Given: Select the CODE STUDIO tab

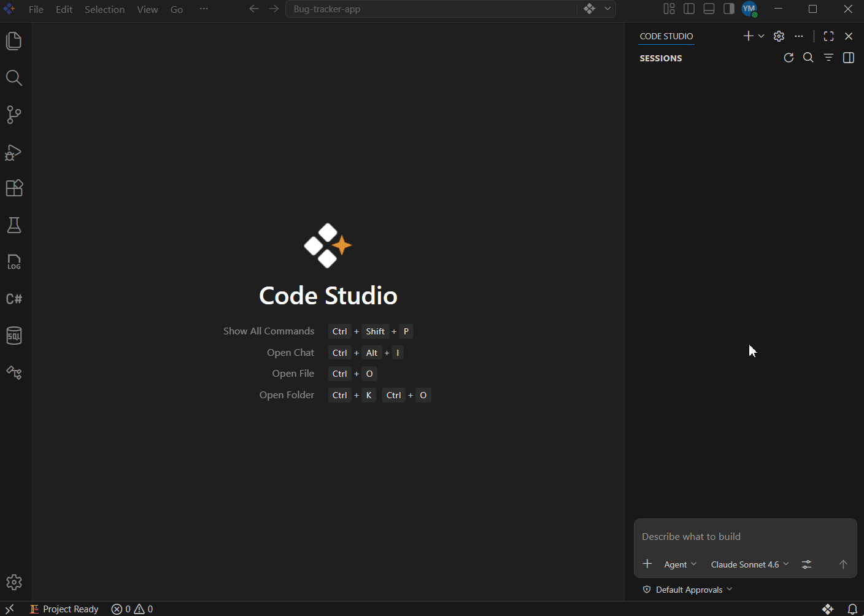Looking at the screenshot, I should point(666,36).
